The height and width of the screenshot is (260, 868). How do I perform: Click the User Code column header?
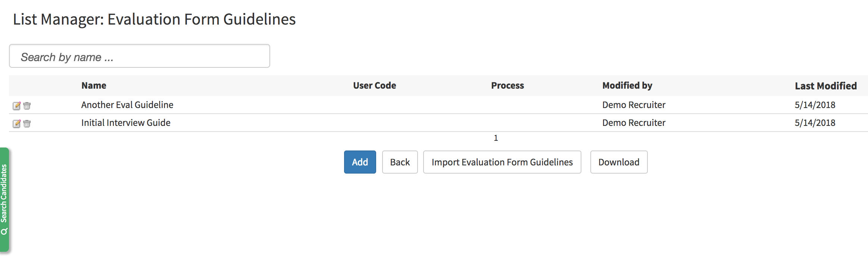pyautogui.click(x=374, y=86)
